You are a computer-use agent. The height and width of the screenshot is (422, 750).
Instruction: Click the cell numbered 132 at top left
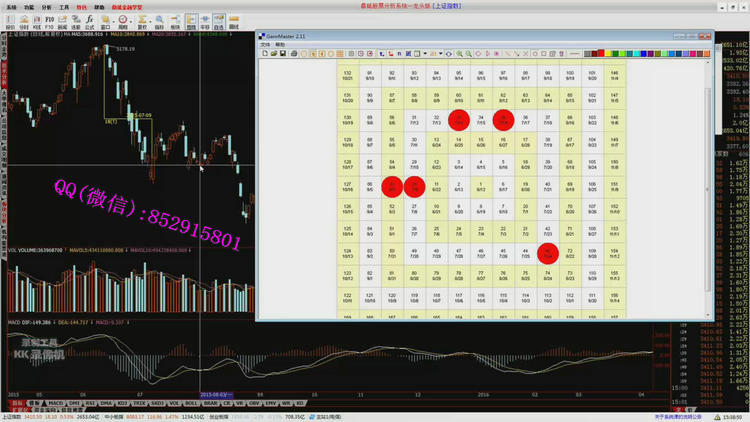(x=348, y=76)
